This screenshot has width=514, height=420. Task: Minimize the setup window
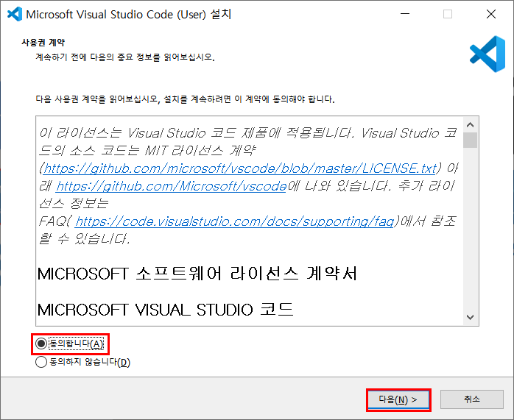[405, 14]
